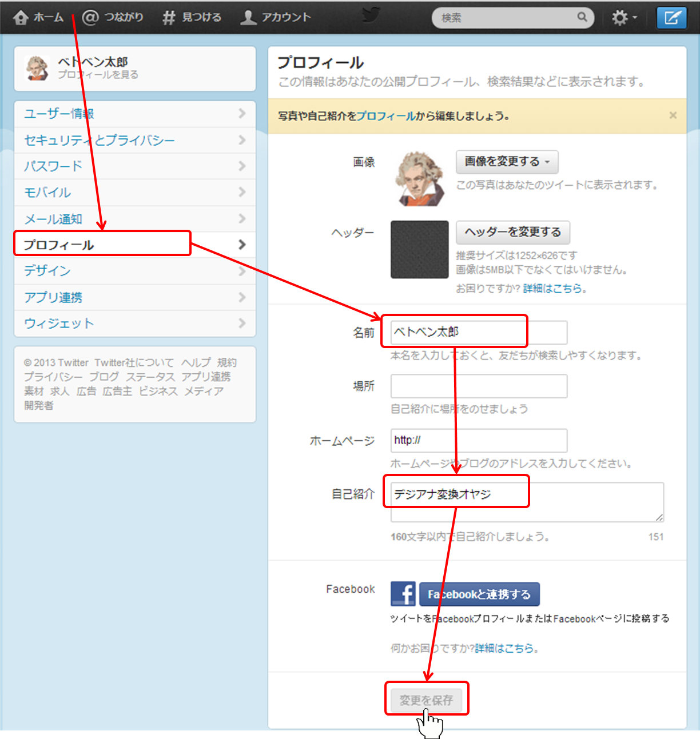Click the Facebook logo icon

403,594
